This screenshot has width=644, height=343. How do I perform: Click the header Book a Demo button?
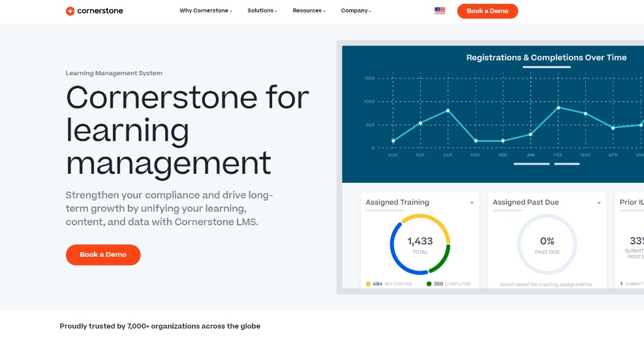pyautogui.click(x=487, y=11)
